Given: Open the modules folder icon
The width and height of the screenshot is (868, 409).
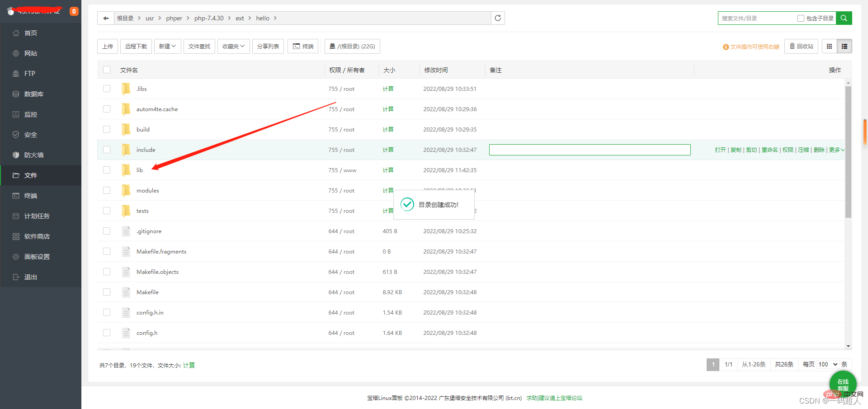Looking at the screenshot, I should (126, 190).
